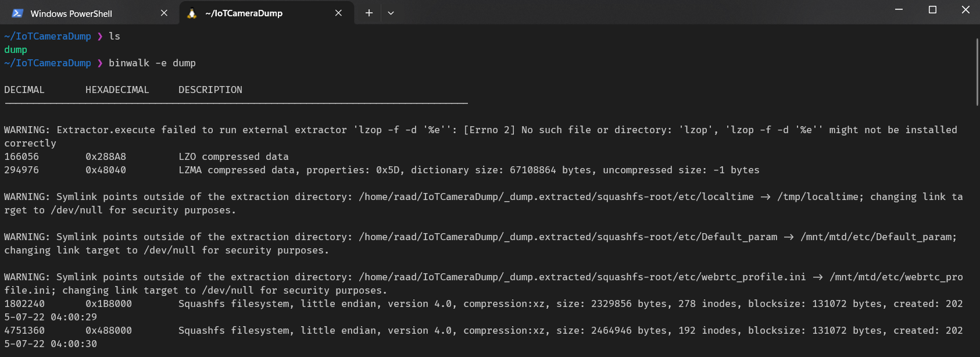The height and width of the screenshot is (357, 980).
Task: Close the terminal window
Action: click(965, 10)
